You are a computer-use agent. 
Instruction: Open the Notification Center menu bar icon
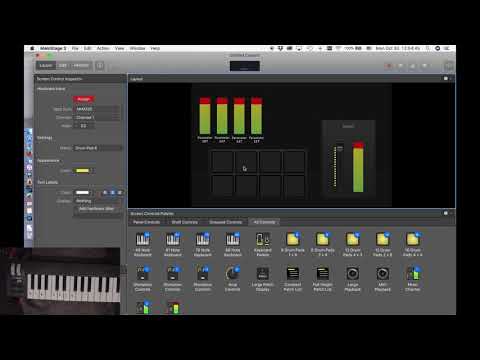[x=447, y=48]
